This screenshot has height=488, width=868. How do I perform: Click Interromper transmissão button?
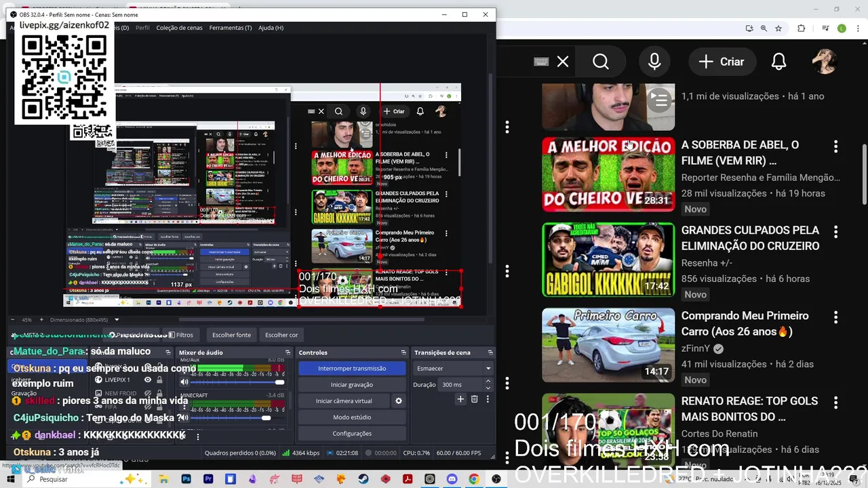(352, 368)
